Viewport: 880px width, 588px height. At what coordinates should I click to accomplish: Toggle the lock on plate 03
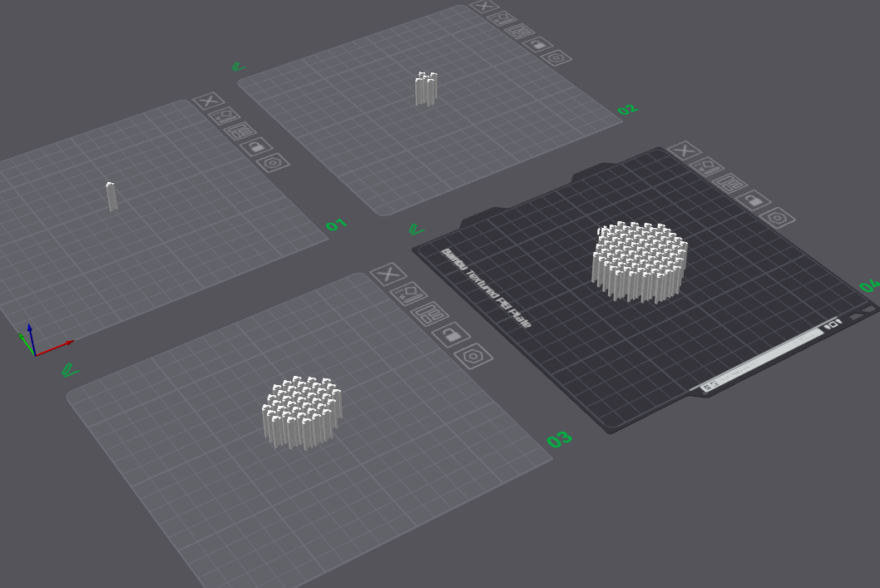click(451, 335)
